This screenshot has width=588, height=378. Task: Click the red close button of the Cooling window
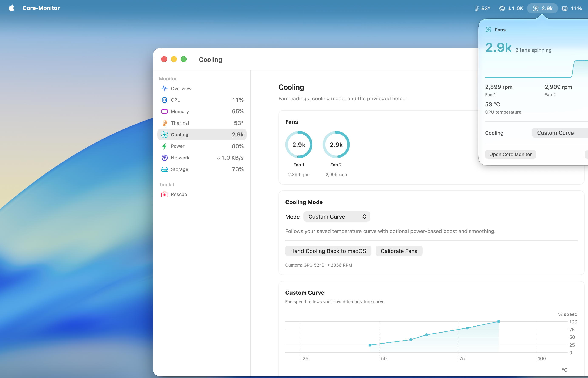[x=164, y=59]
